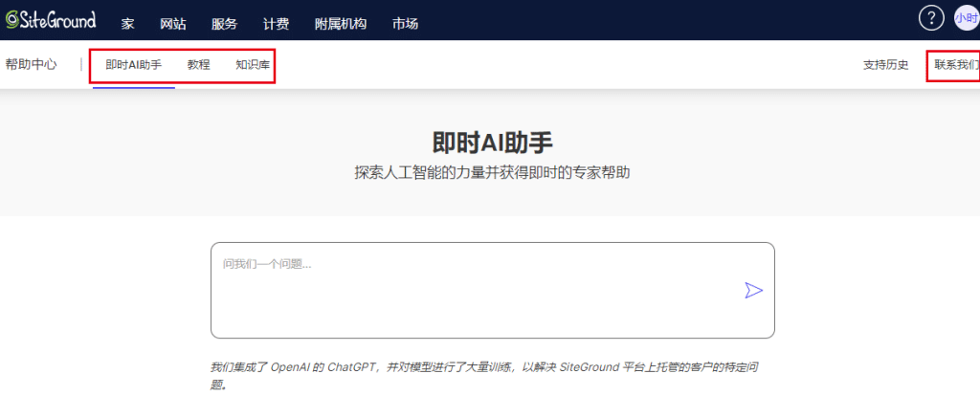Click the OpenAI ChatGPT disclaimer text
The image size is (980, 396).
(x=484, y=375)
